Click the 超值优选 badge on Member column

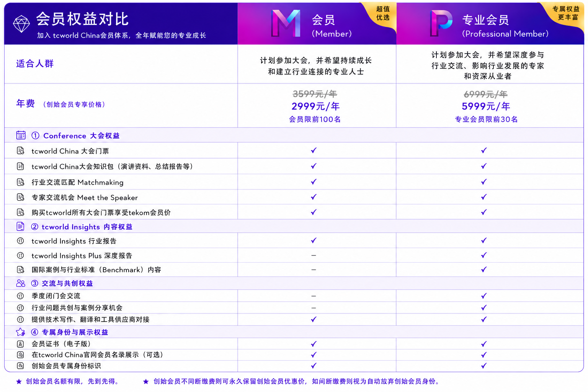383,13
